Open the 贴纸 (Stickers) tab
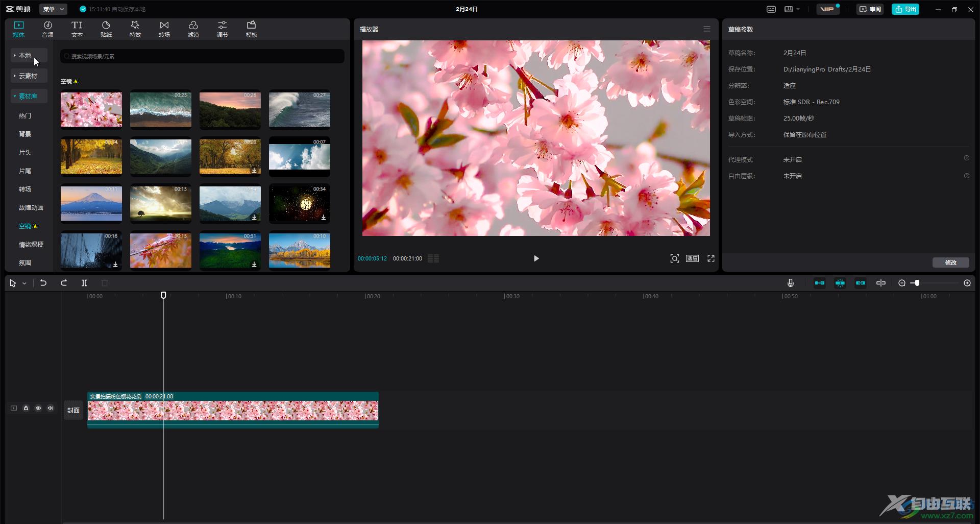 click(x=106, y=29)
